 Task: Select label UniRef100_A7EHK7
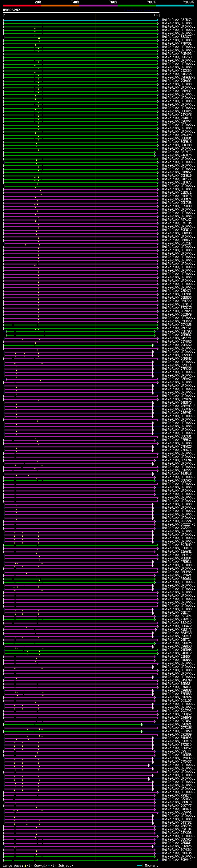(177, 440)
